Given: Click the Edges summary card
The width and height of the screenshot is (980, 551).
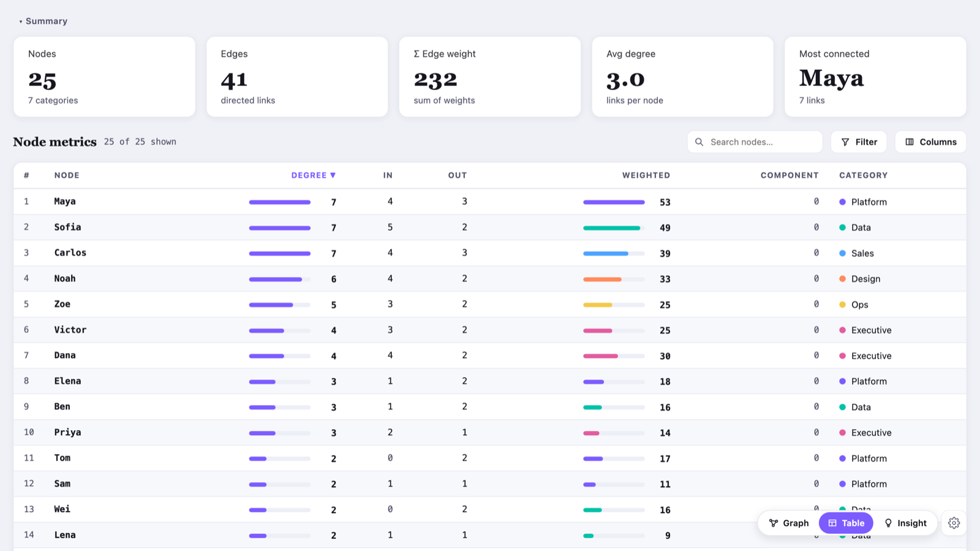Looking at the screenshot, I should pos(297,77).
